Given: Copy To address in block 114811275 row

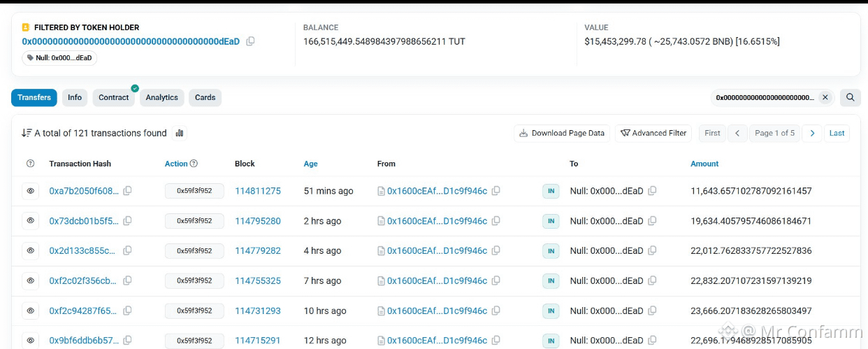Looking at the screenshot, I should click(652, 191).
